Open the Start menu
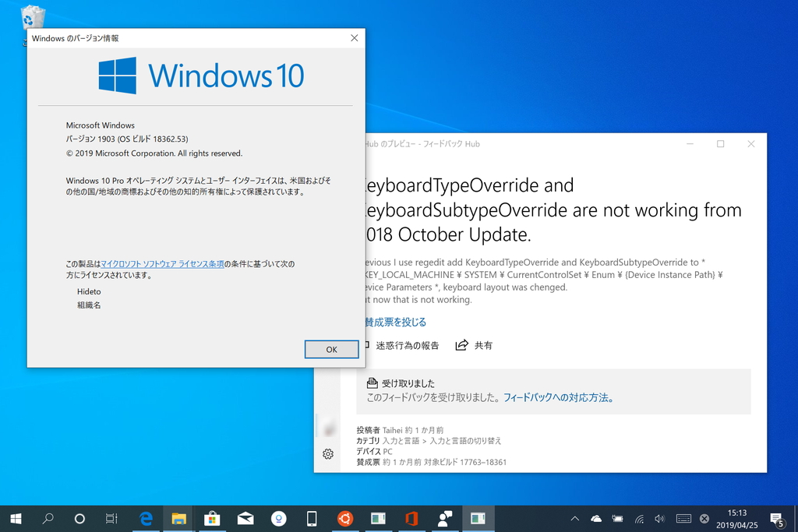Viewport: 798px width, 532px height. click(x=16, y=518)
